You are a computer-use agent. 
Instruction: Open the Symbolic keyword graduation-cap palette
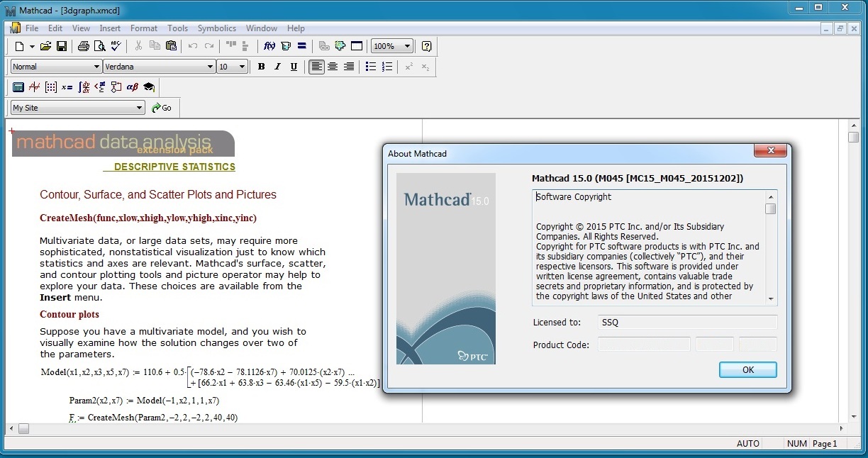pyautogui.click(x=148, y=87)
